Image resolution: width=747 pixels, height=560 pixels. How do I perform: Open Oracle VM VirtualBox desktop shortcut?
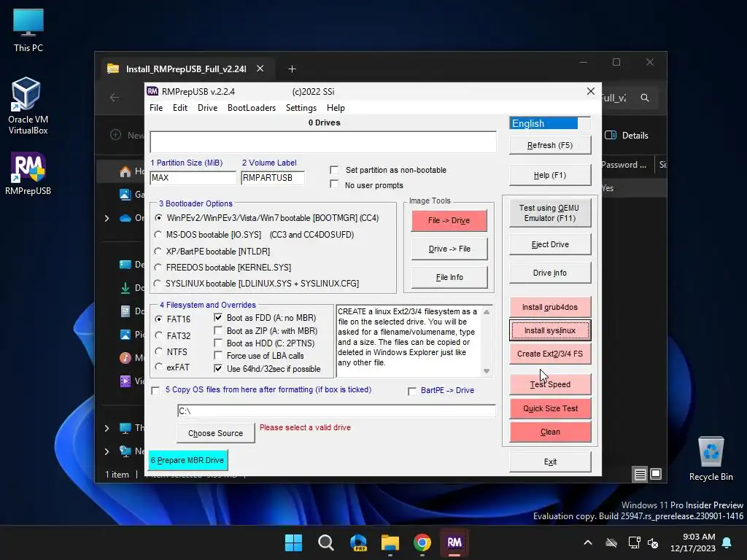(28, 105)
